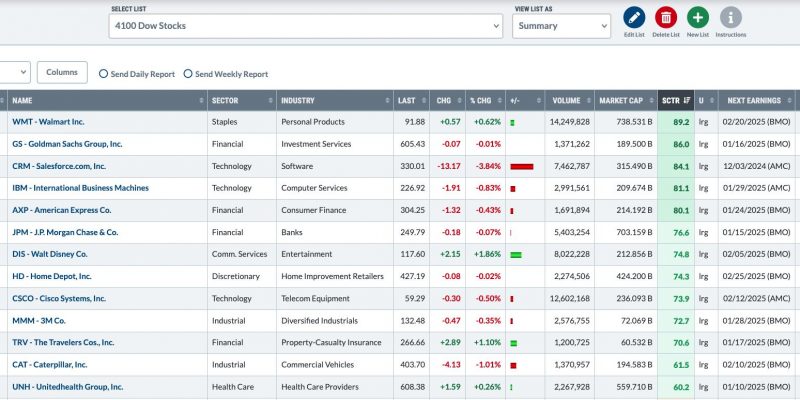Open JPM - J.P. Morgan Chase link
Screen dimensions: 800x400
[x=65, y=232]
